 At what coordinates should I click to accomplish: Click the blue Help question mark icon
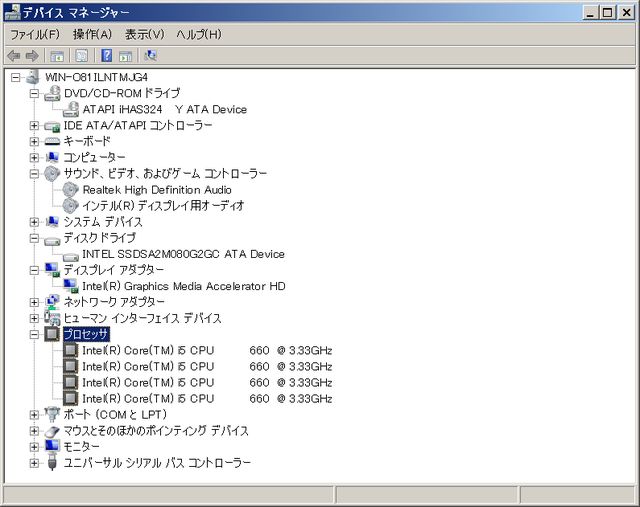[x=106, y=56]
